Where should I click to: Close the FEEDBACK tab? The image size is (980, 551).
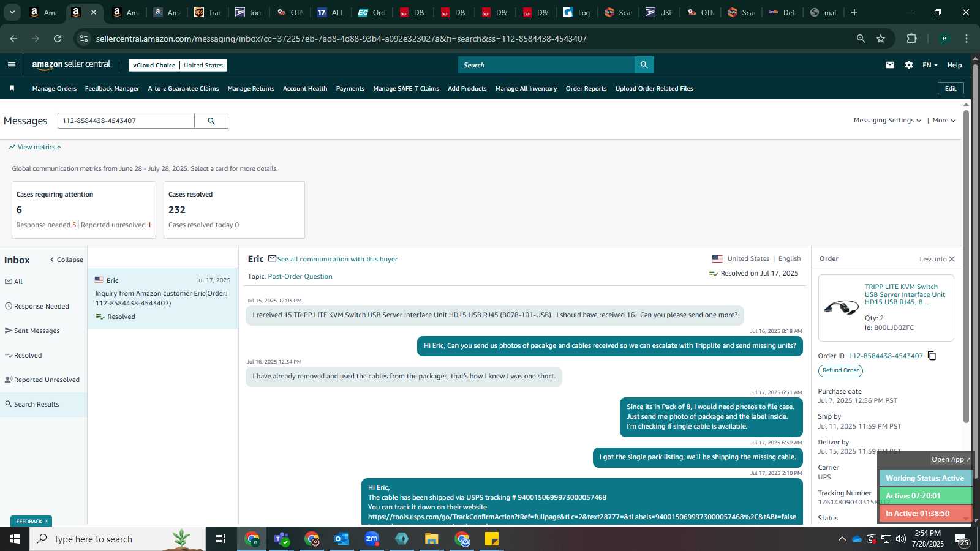[47, 521]
